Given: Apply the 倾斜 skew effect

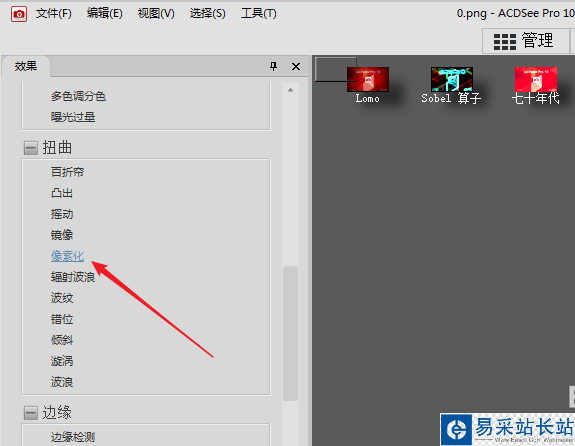Looking at the screenshot, I should pos(62,340).
